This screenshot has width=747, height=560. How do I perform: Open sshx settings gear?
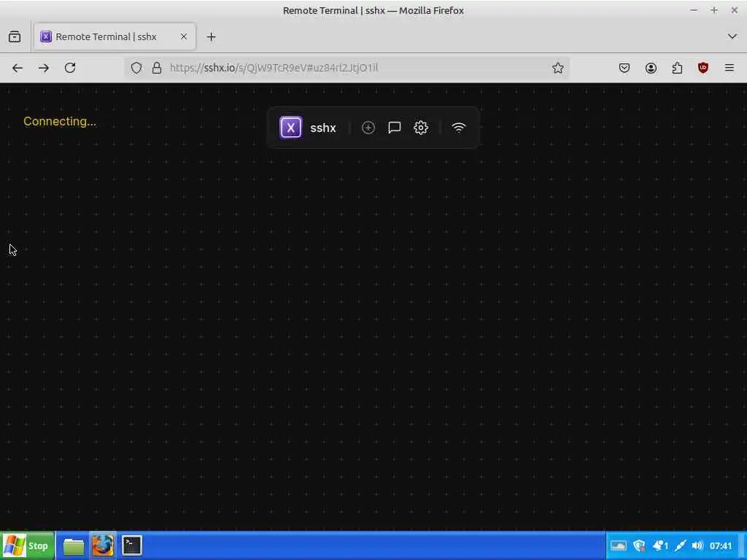pos(421,128)
